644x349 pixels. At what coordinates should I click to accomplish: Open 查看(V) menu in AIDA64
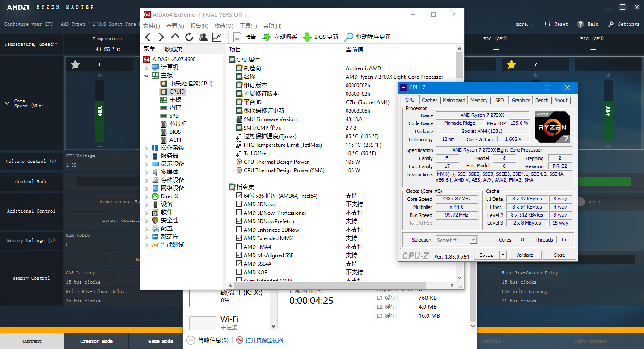tap(175, 26)
